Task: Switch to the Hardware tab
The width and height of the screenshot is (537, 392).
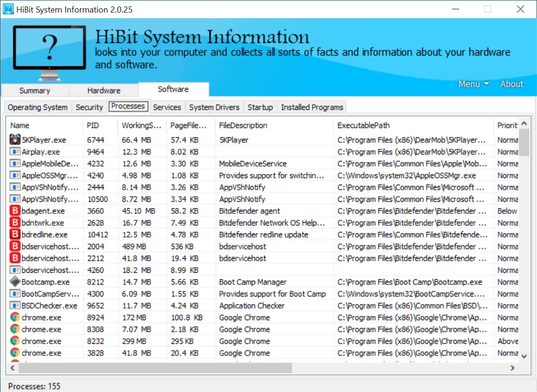Action: click(x=104, y=90)
